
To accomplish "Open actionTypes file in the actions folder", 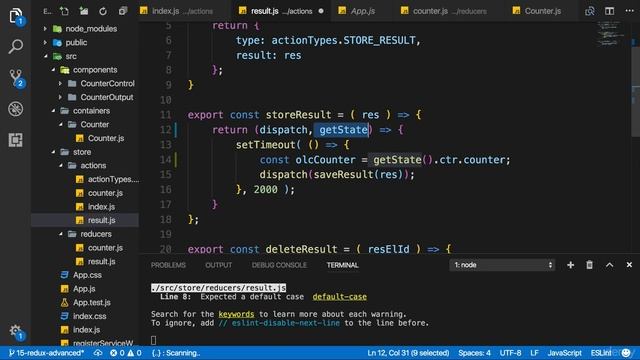I will click(113, 179).
